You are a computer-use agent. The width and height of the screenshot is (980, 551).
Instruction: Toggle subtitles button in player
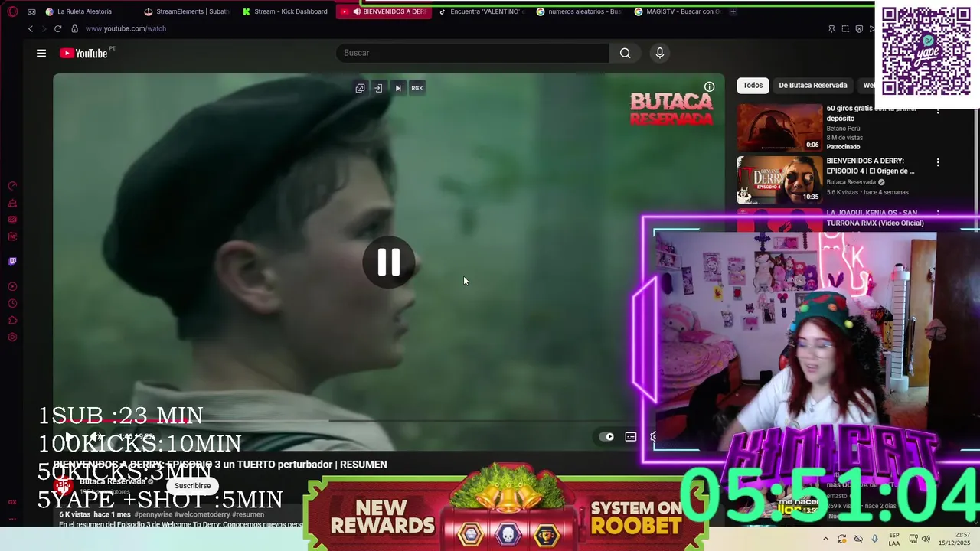pyautogui.click(x=631, y=437)
